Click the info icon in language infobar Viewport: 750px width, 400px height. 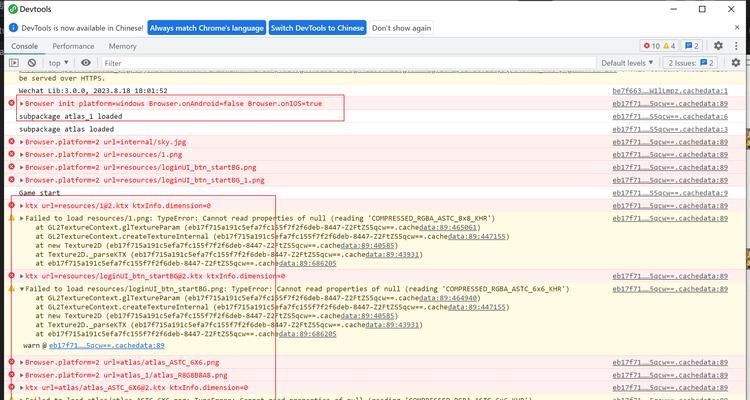[x=13, y=28]
